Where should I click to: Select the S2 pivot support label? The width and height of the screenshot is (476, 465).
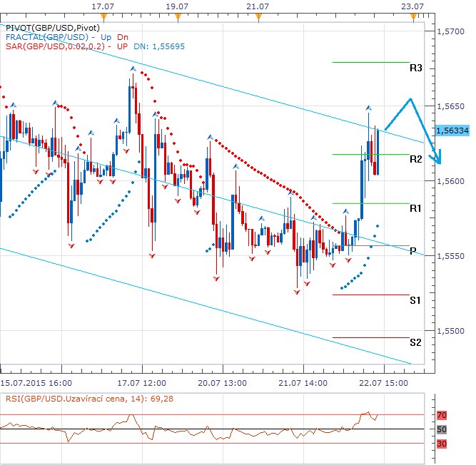pos(416,342)
